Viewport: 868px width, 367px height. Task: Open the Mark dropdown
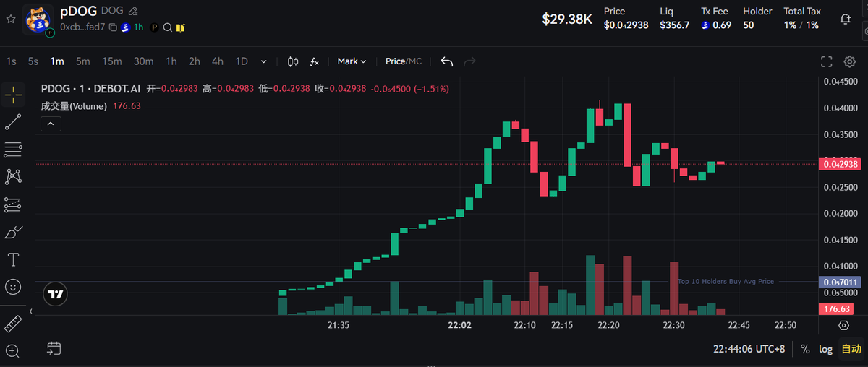point(352,61)
